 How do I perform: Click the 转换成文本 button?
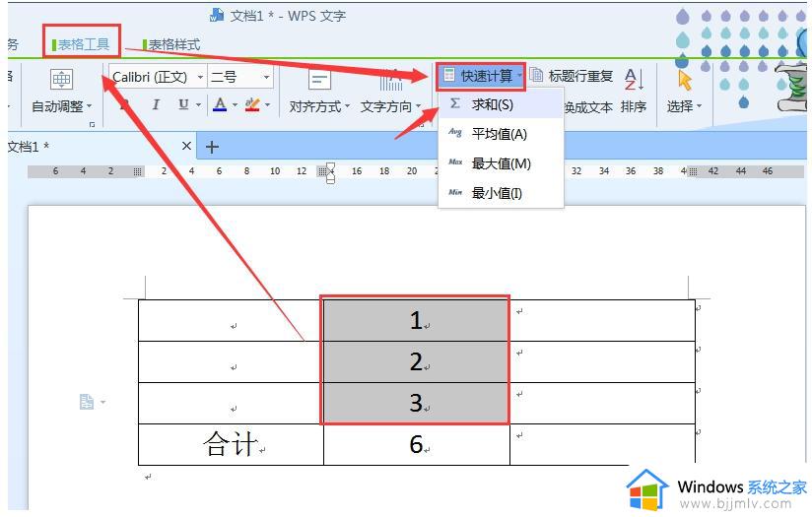587,107
